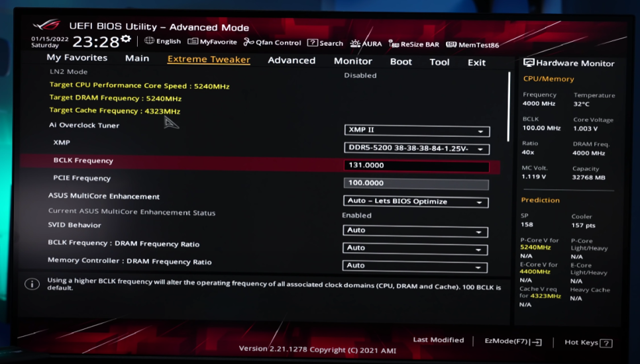Screen dimensions: 640x364
Task: Select the Extreme Tweaker tab
Action: click(x=209, y=60)
